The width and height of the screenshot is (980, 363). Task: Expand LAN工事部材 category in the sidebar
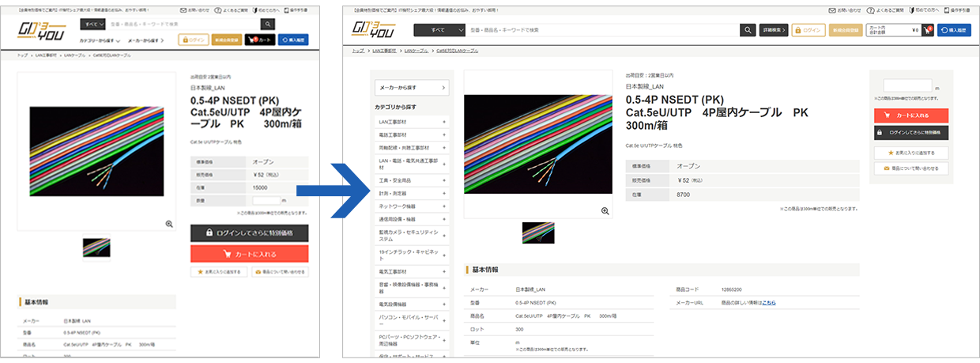click(x=412, y=122)
